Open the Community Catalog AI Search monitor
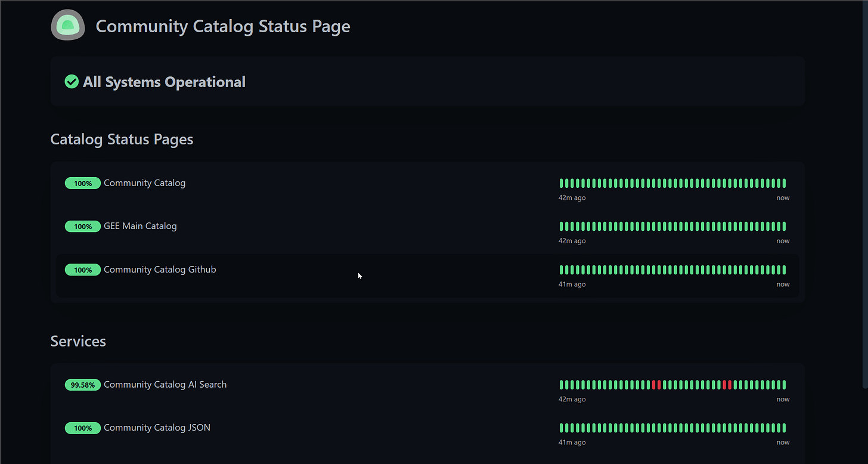868x464 pixels. [x=165, y=385]
